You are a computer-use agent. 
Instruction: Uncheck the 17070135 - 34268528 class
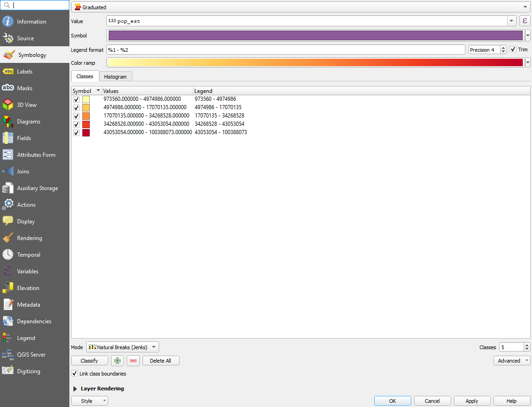tap(76, 116)
